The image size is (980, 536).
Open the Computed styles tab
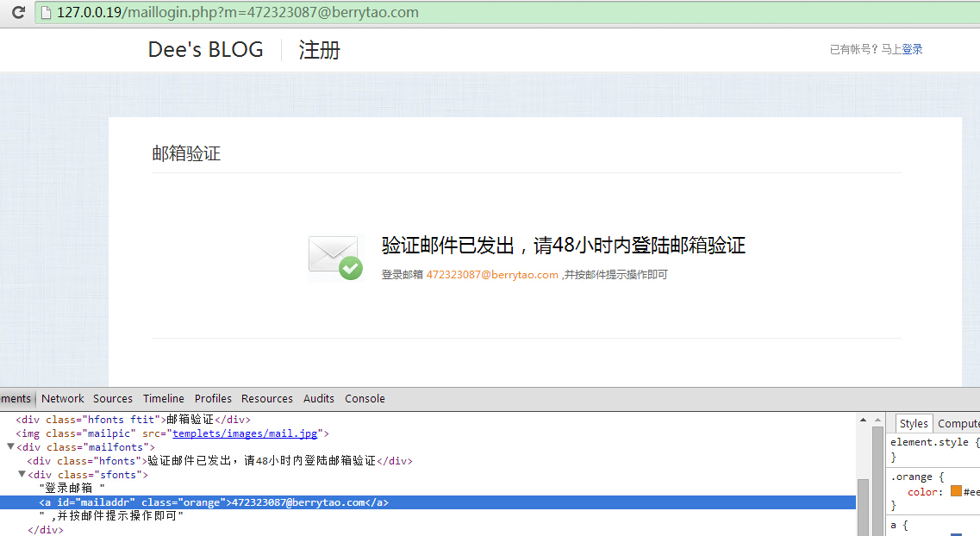[958, 423]
